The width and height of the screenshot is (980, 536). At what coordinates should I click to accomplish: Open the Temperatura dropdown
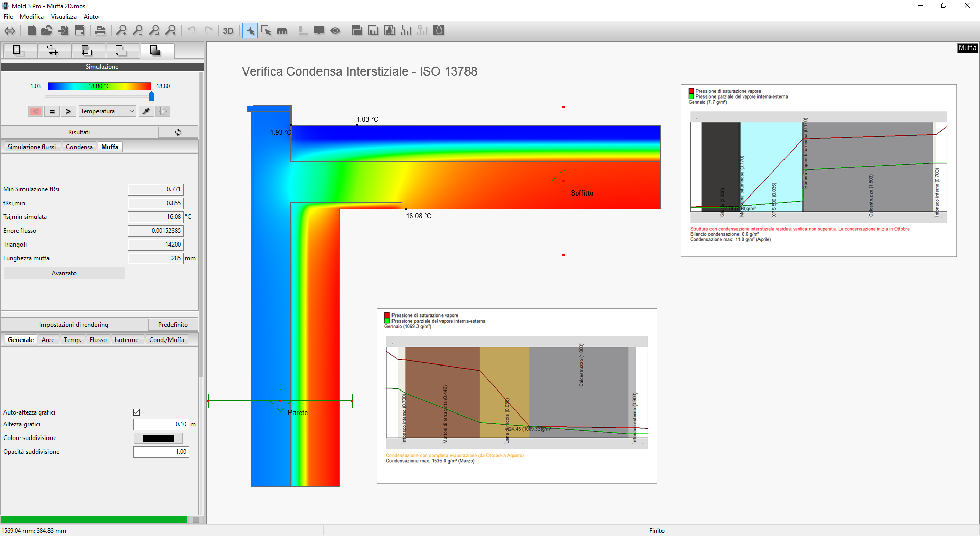107,111
